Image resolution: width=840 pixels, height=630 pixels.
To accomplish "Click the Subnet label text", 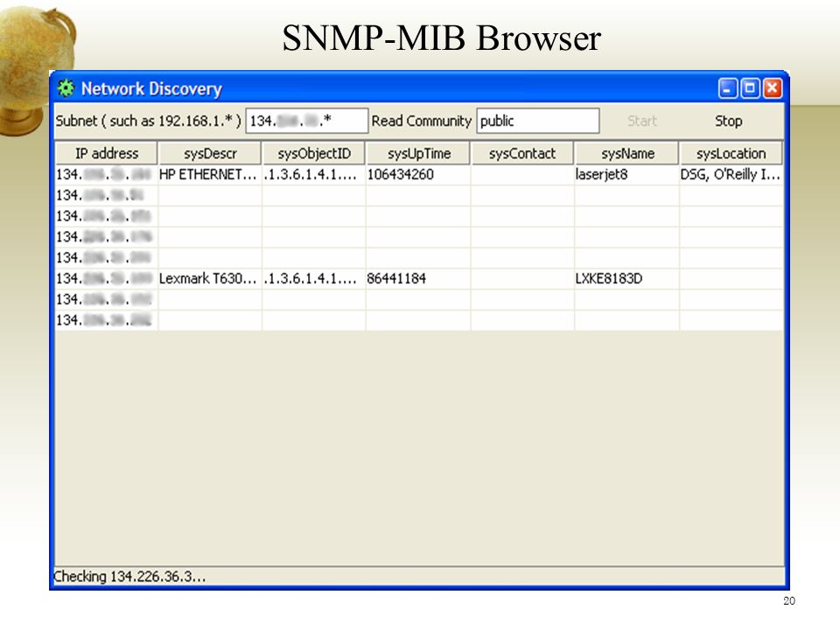I will coord(149,121).
